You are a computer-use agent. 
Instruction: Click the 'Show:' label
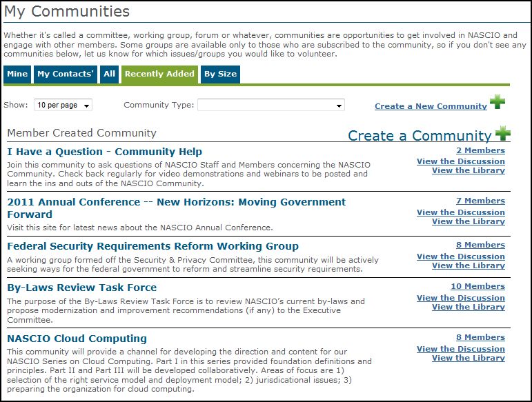[16, 105]
